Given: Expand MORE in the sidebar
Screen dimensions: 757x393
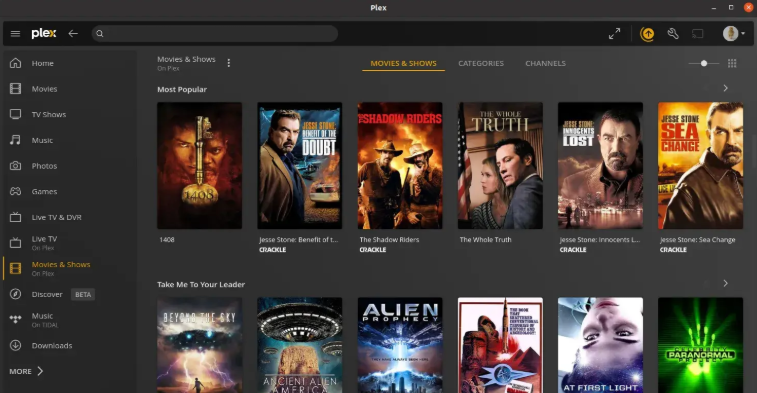Looking at the screenshot, I should click(x=26, y=371).
